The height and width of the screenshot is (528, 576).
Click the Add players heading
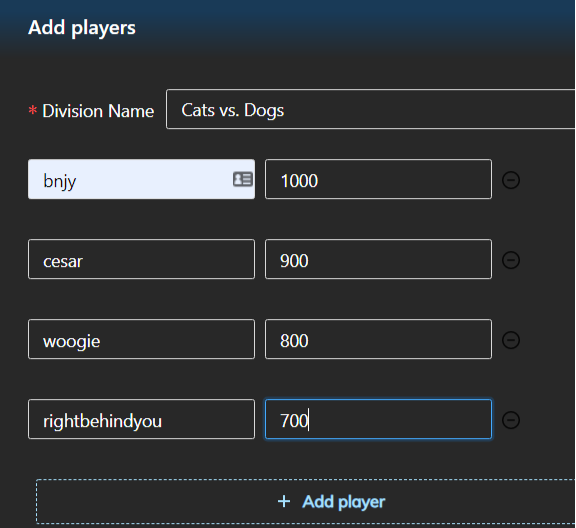point(82,28)
